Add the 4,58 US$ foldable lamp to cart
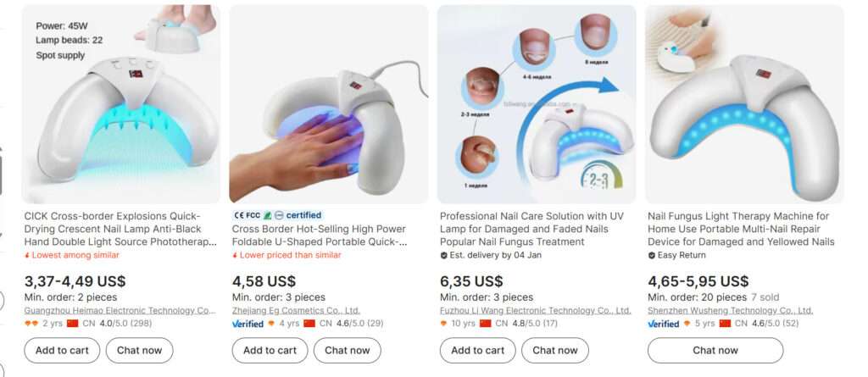Image resolution: width=868 pixels, height=377 pixels. (270, 351)
